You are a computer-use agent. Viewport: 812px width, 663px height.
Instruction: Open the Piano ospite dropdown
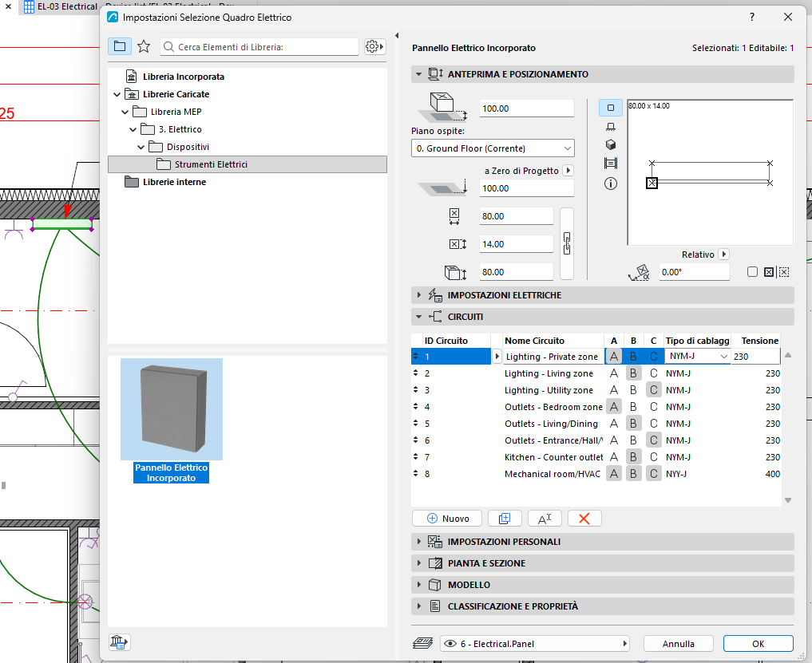pos(493,148)
